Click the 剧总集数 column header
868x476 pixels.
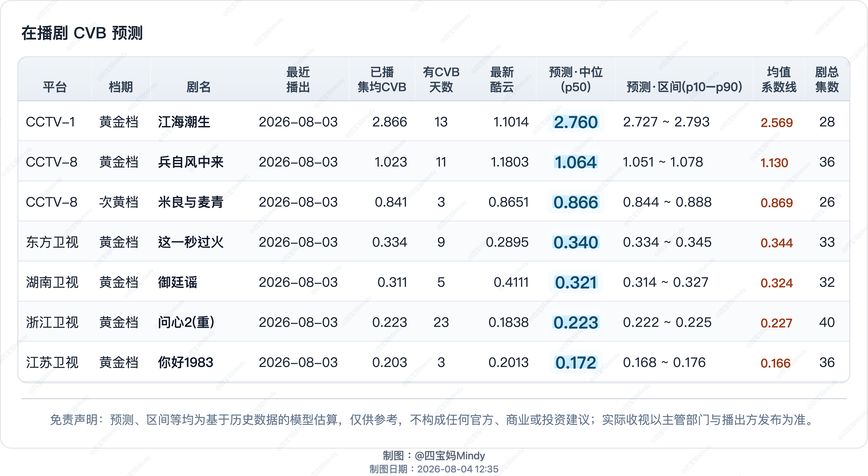tap(827, 79)
